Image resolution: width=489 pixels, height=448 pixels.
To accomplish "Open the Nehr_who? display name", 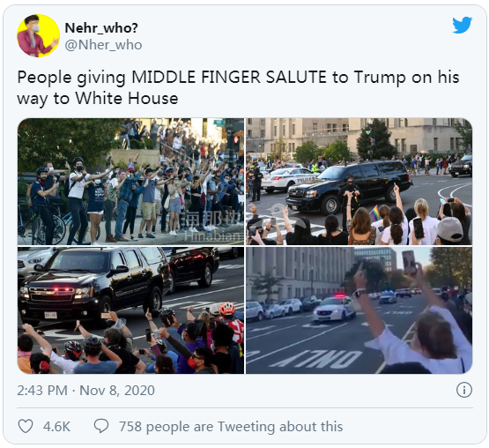I will (101, 28).
